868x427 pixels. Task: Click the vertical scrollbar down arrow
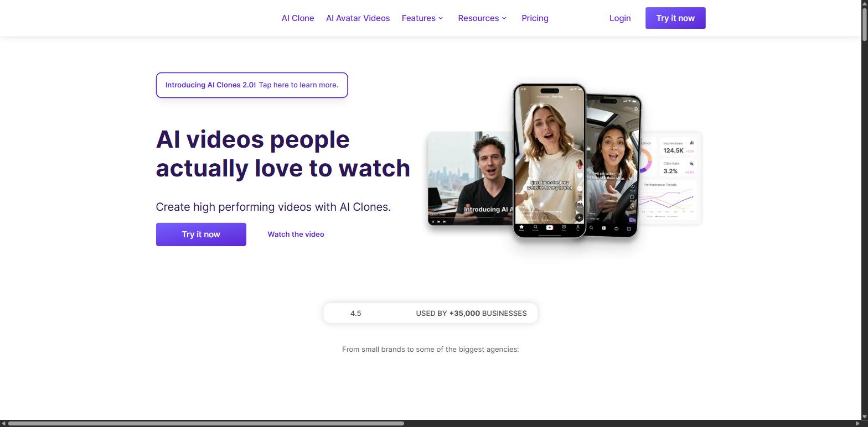[864, 416]
